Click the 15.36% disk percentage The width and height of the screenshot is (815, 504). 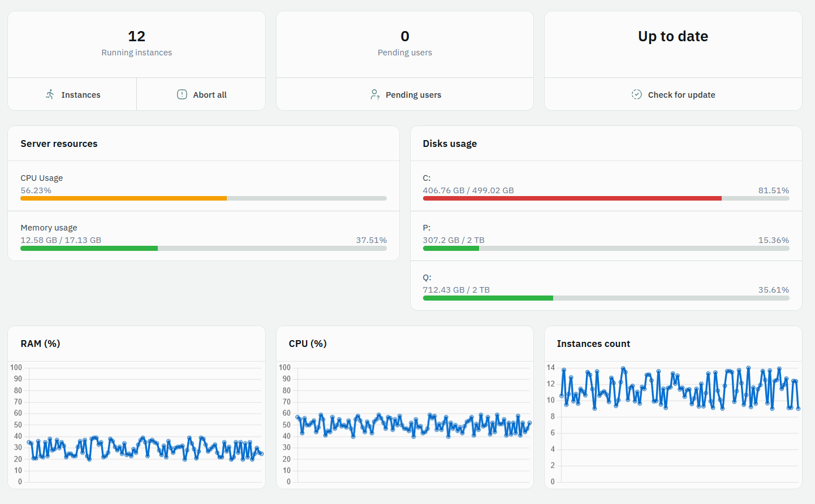coord(774,240)
